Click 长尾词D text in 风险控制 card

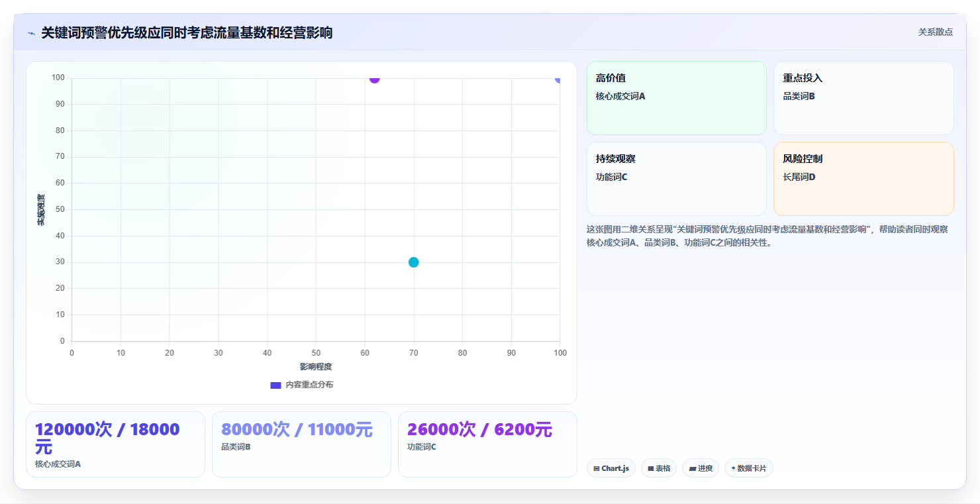pos(799,177)
